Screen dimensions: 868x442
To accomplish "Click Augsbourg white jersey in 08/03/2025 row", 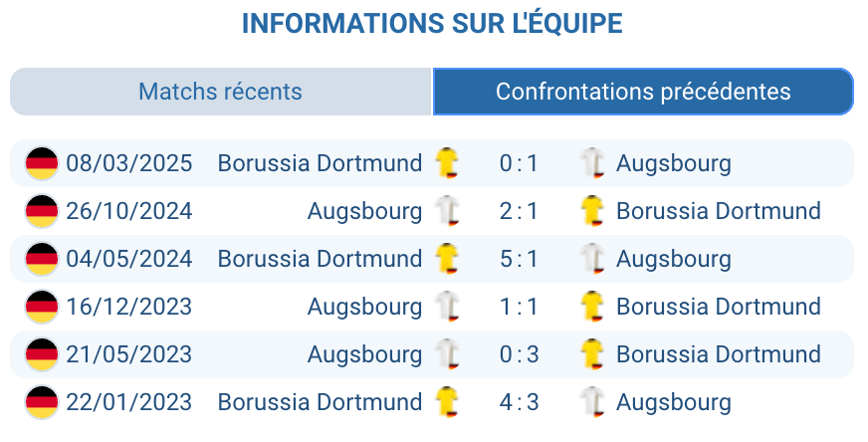I will (x=593, y=162).
